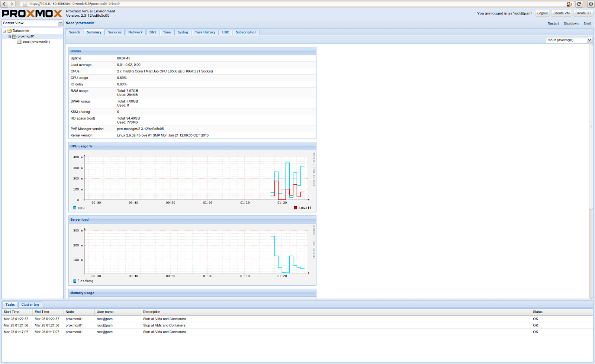
Task: Click the cpu legend color swatch
Action: coord(75,208)
